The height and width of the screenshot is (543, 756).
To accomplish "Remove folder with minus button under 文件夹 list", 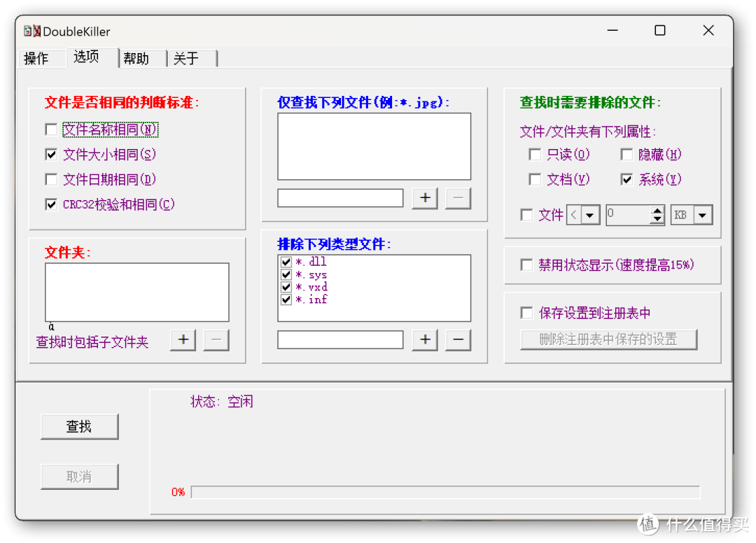I will (x=216, y=340).
